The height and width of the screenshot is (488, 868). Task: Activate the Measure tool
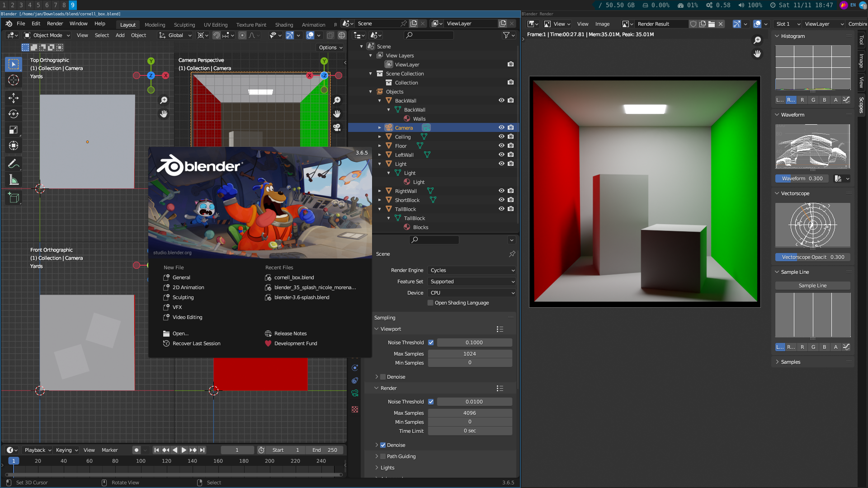[13, 179]
